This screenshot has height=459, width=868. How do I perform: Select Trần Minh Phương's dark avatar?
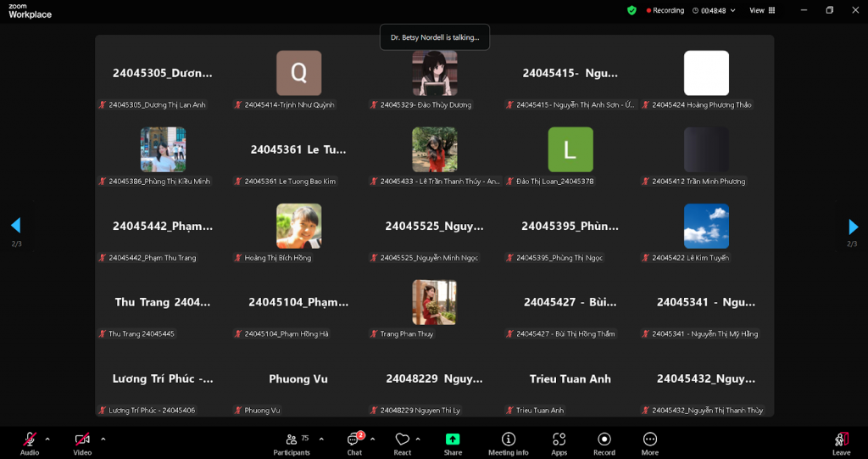(x=706, y=149)
